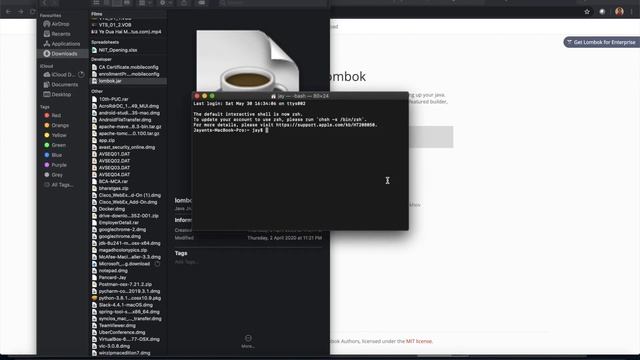640x360 pixels.
Task: Focus the Terminal window command prompt
Action: tap(267, 130)
